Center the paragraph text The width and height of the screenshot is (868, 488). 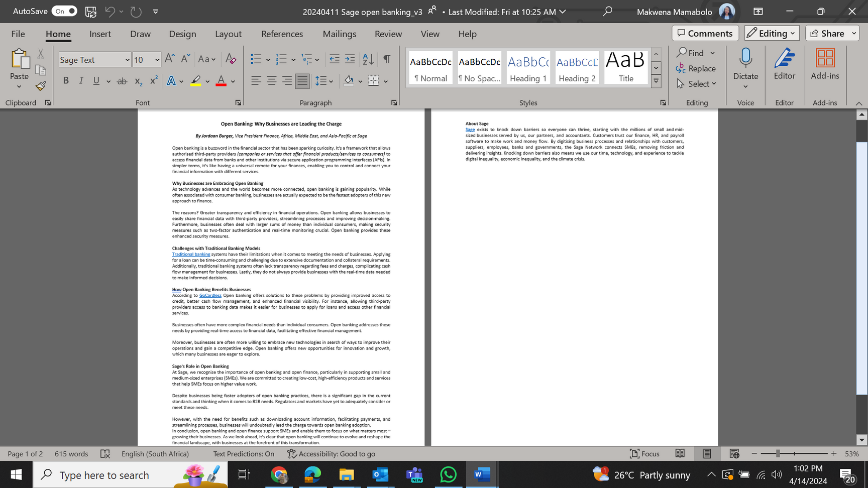click(271, 81)
